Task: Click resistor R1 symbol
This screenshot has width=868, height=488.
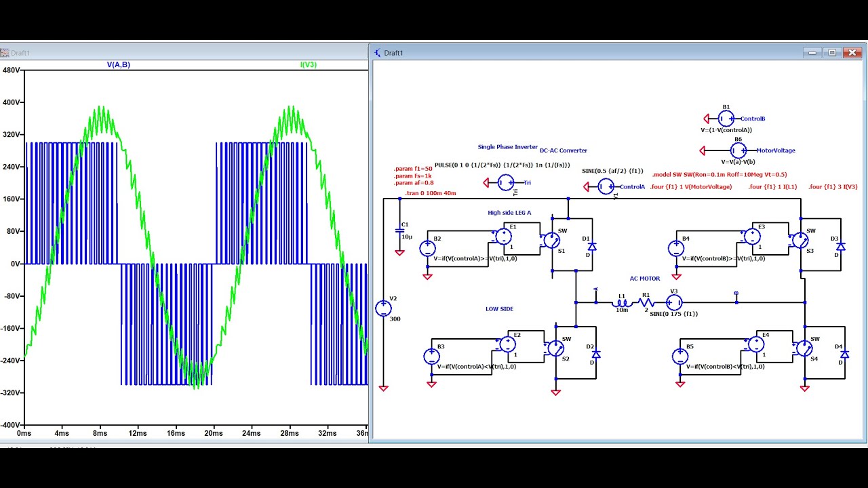Action: tap(646, 303)
